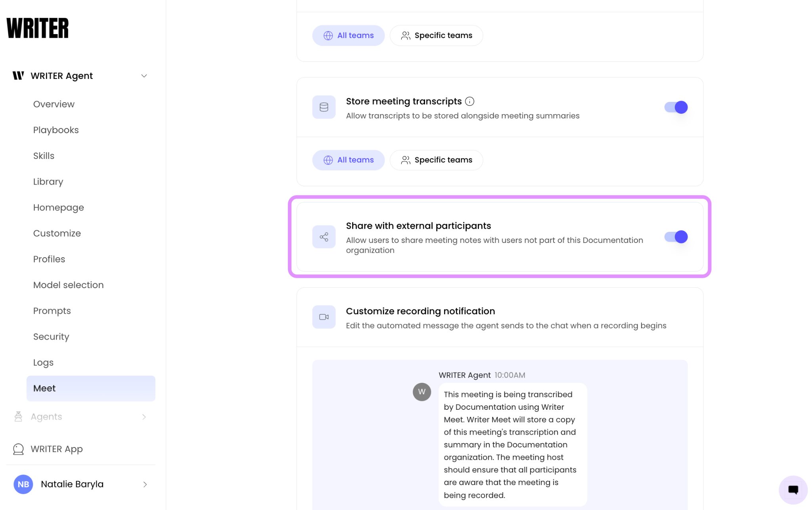Click the NB user avatar

pos(23,484)
